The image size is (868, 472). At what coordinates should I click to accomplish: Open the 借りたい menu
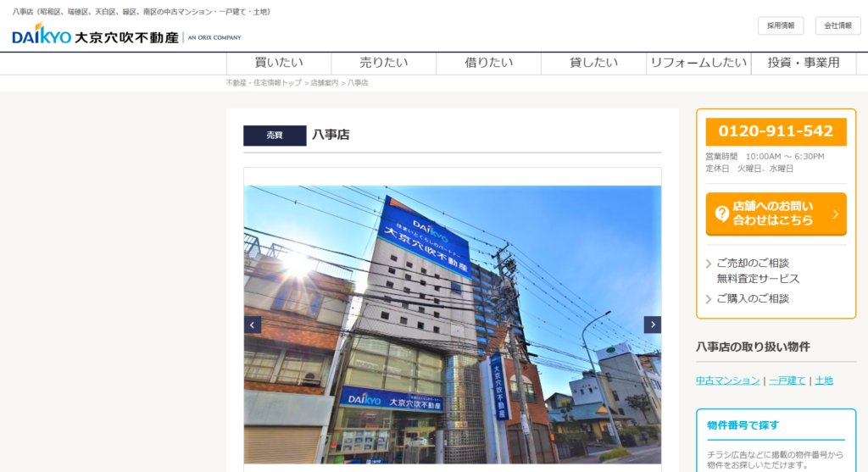pyautogui.click(x=489, y=63)
